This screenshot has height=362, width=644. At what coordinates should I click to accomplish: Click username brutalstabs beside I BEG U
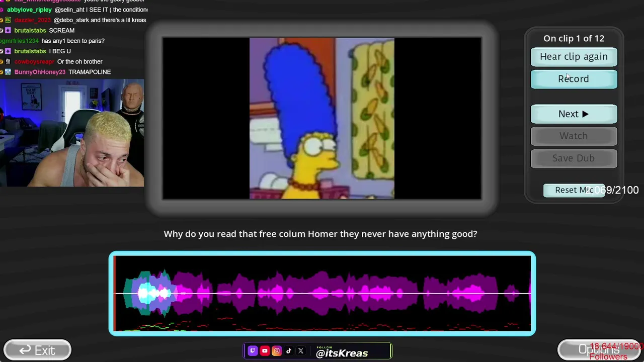coord(30,51)
